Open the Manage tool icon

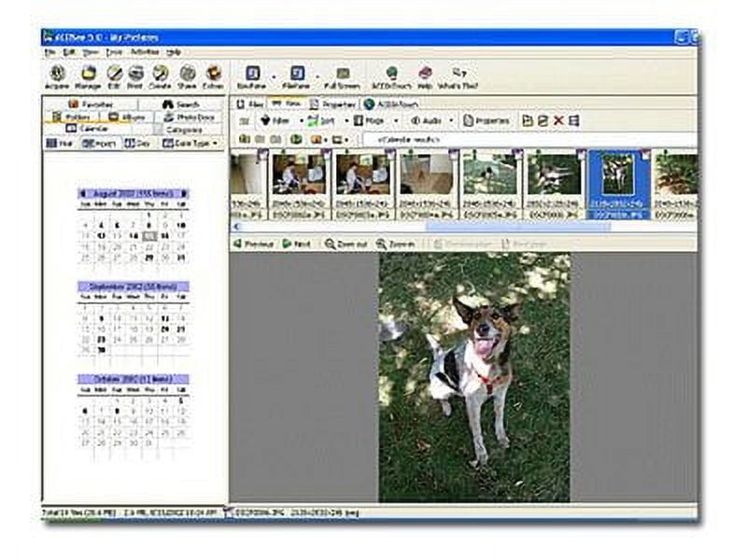click(x=89, y=75)
